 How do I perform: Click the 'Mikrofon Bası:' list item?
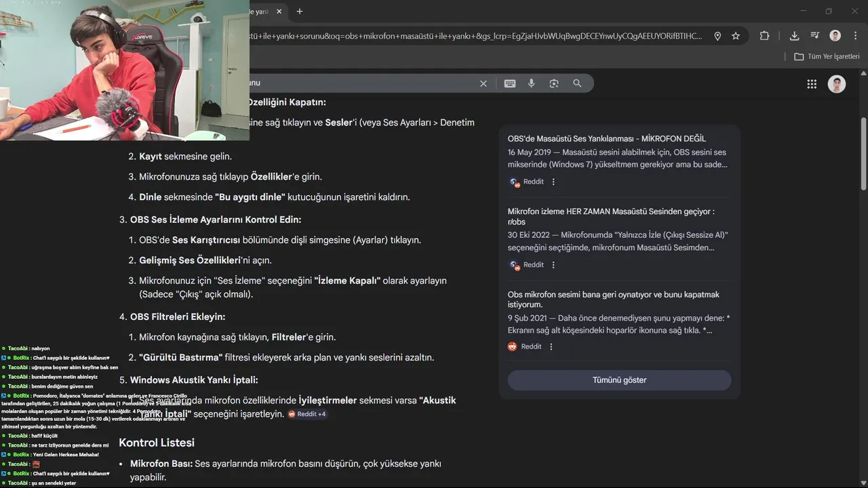[285, 470]
